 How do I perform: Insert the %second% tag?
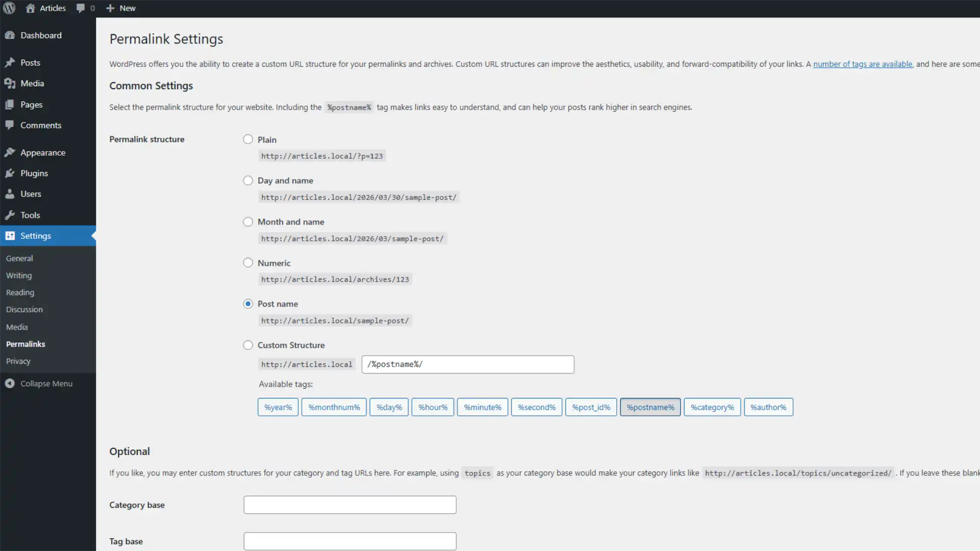(x=537, y=407)
